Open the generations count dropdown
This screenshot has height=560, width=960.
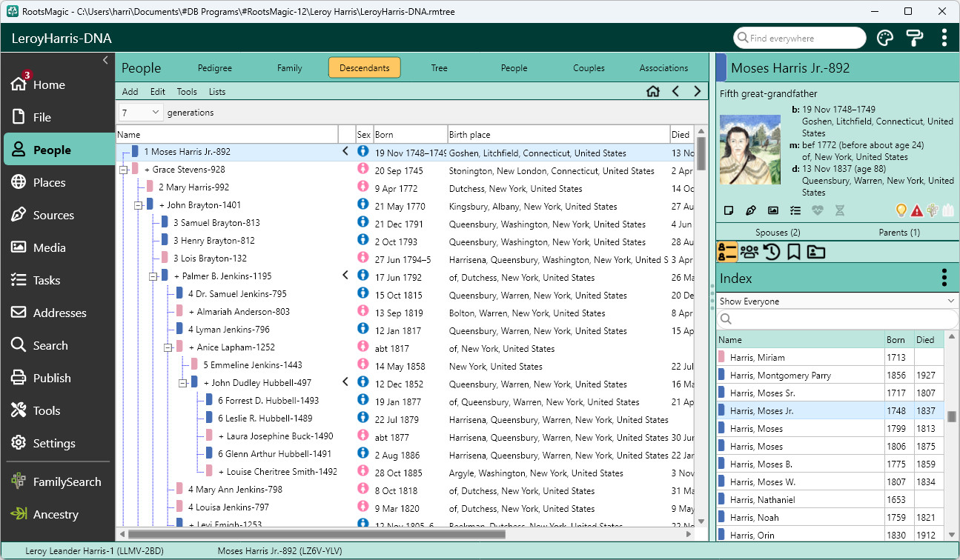[140, 113]
